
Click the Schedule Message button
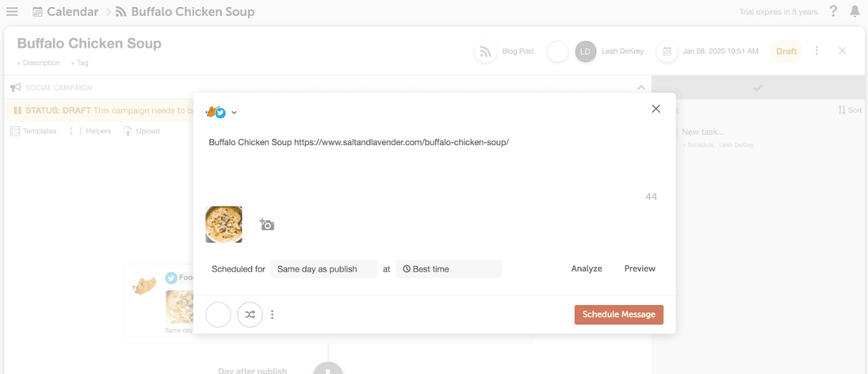pyautogui.click(x=618, y=315)
